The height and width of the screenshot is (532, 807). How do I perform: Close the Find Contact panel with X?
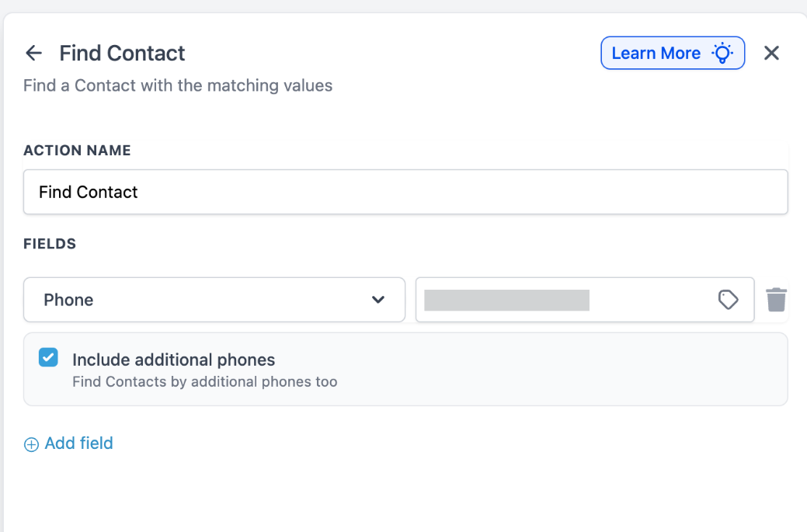coord(771,53)
